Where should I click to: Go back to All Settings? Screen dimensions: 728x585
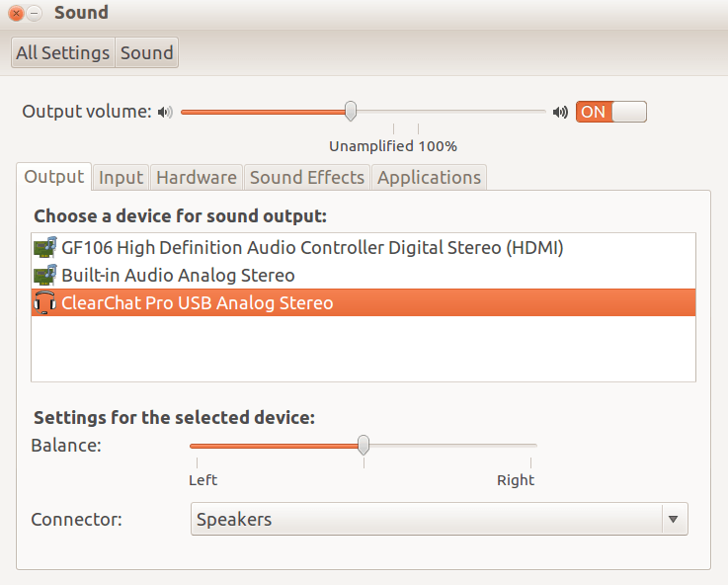click(63, 53)
